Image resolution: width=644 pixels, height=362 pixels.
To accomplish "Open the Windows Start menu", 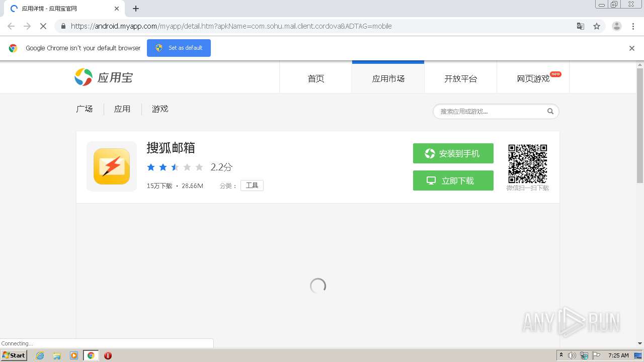I will [x=14, y=355].
